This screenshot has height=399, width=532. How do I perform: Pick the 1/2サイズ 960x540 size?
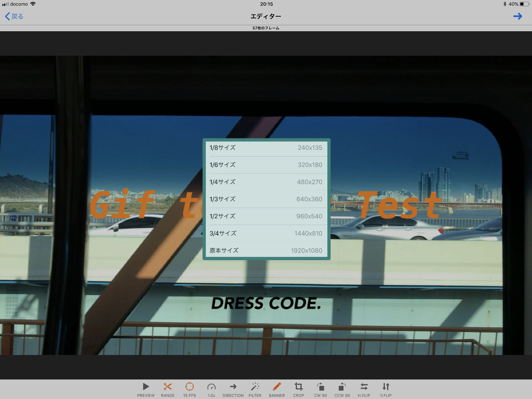(266, 216)
